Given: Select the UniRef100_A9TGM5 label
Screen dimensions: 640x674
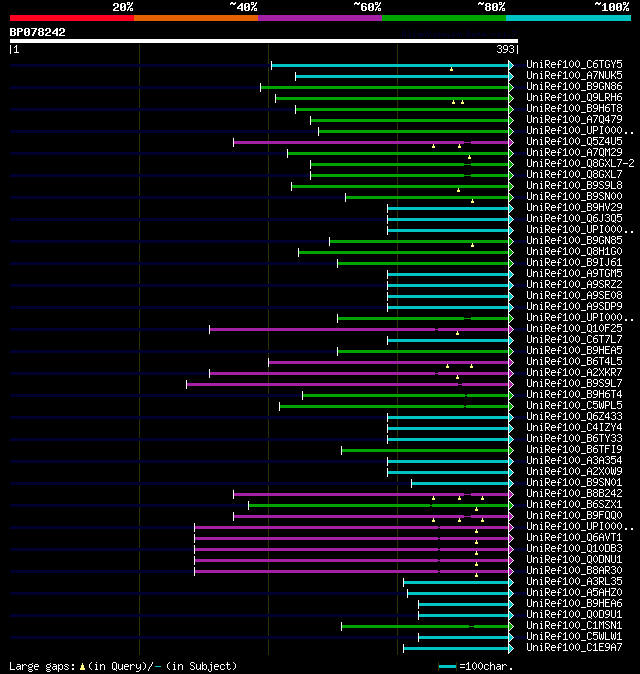Looking at the screenshot, I should click(574, 273).
